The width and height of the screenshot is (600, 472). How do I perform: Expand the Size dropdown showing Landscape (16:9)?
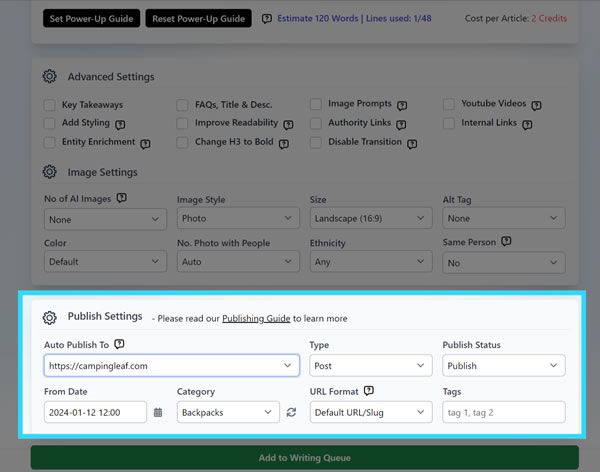(x=371, y=218)
